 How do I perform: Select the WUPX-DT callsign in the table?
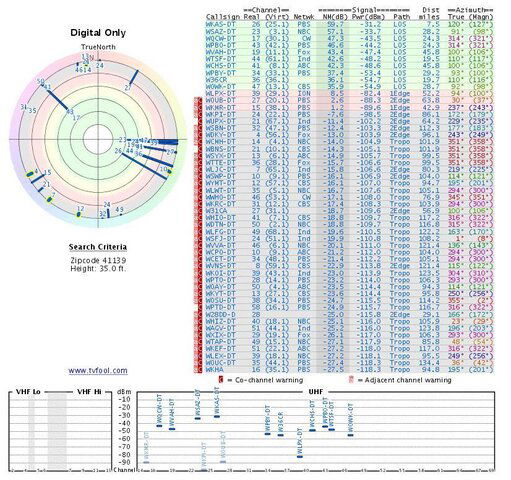point(220,121)
